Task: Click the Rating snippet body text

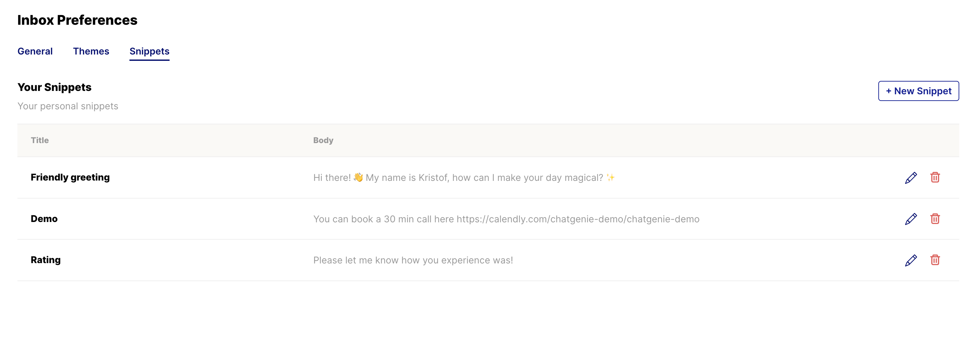Action: coord(413,260)
